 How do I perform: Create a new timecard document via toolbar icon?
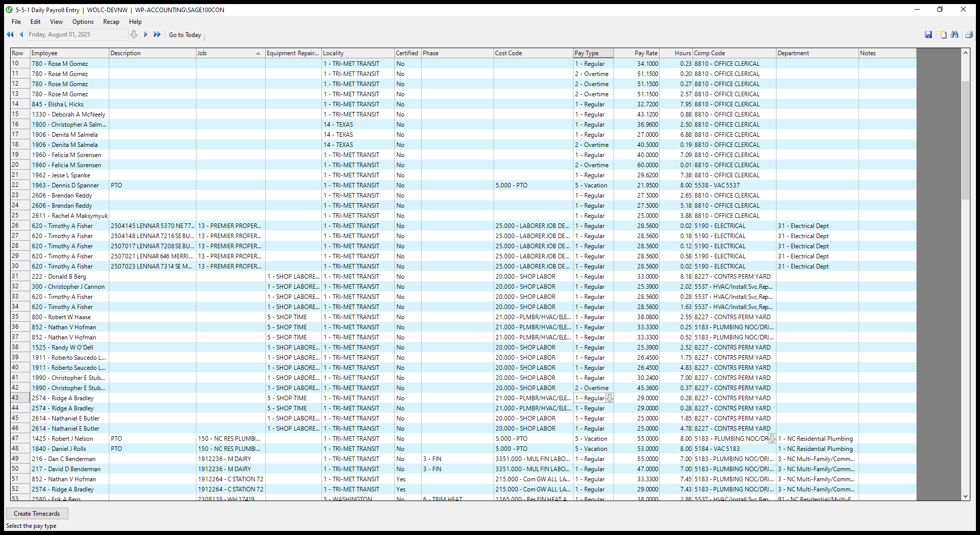click(943, 34)
